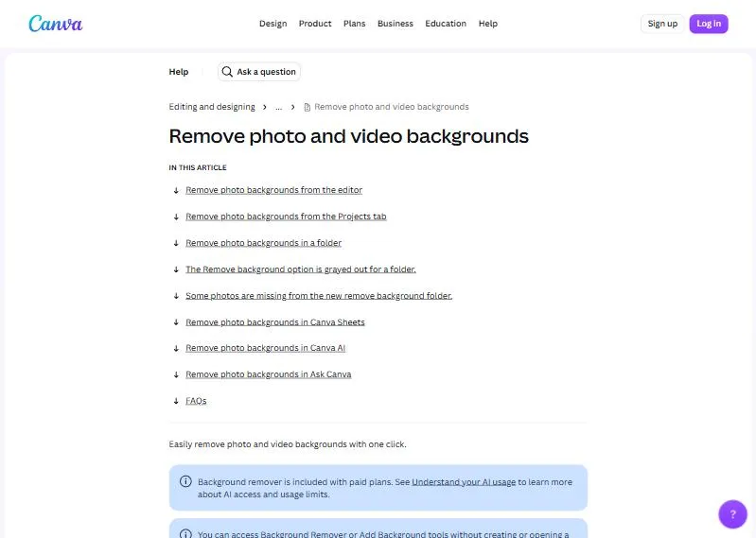Viewport: 756px width, 538px height.
Task: Open the 'Understand your AI usage' link
Action: point(464,482)
